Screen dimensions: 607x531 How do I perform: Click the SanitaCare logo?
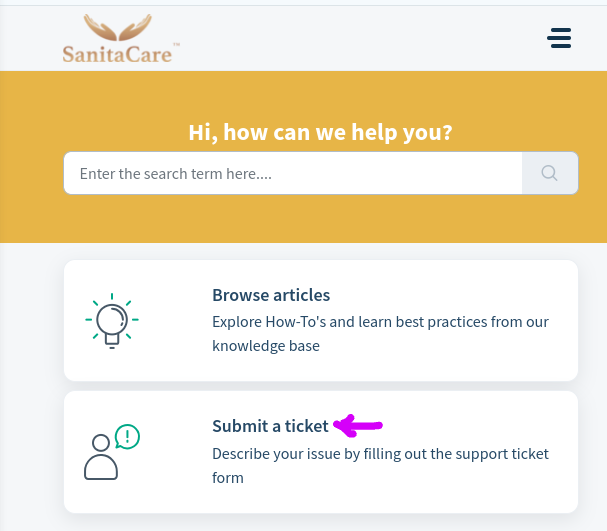coord(117,38)
